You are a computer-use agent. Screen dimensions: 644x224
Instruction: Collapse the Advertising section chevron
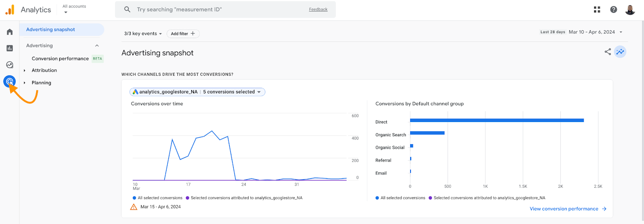pyautogui.click(x=97, y=46)
